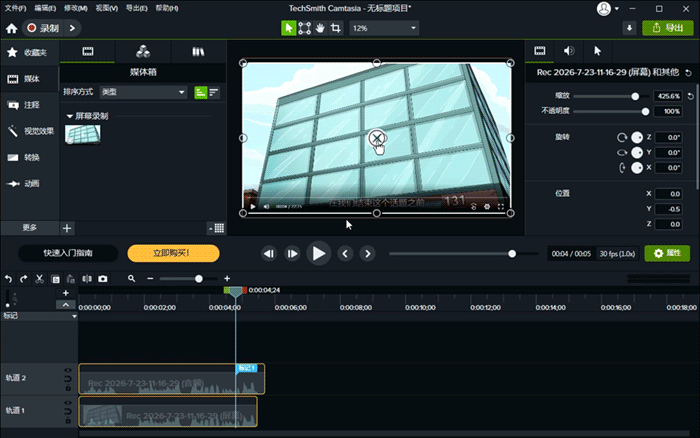
Task: Add a new track with the plus button
Action: coord(66,293)
